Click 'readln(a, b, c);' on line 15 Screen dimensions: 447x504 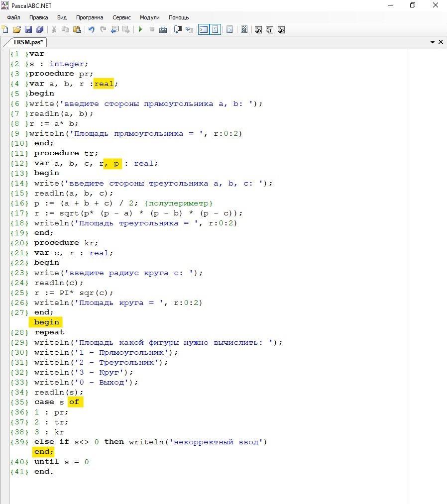click(x=74, y=194)
